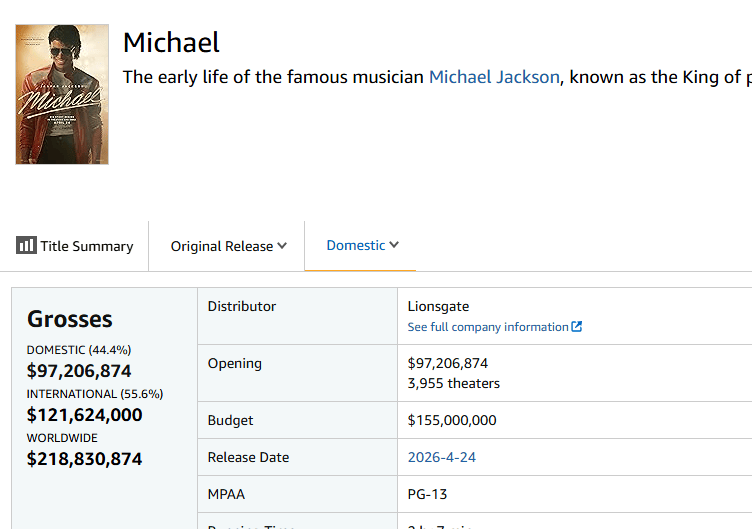Image resolution: width=752 pixels, height=529 pixels.
Task: Click the bar chart icon beside Title Summary
Action: click(x=26, y=246)
